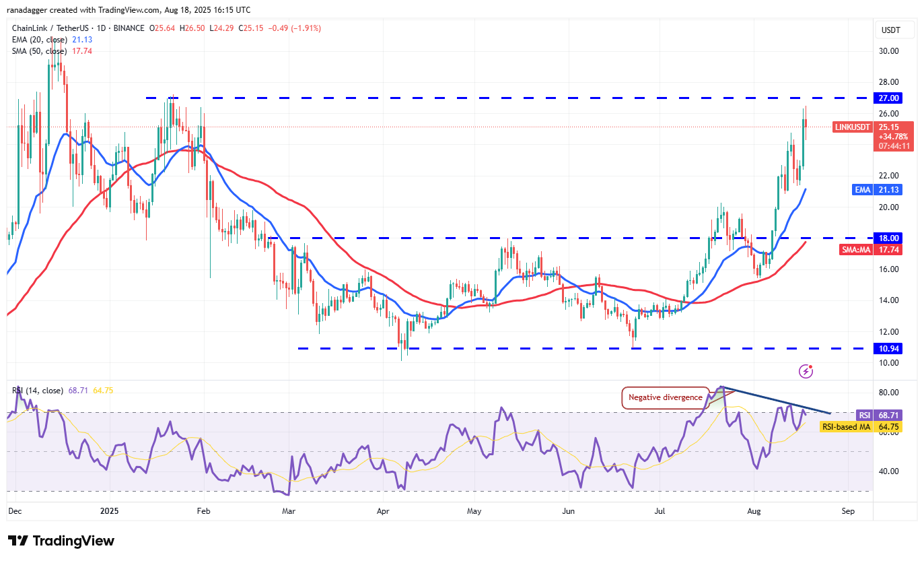The height and width of the screenshot is (561, 924).
Task: Click the red LINKUSDT price tag
Action: (854, 127)
